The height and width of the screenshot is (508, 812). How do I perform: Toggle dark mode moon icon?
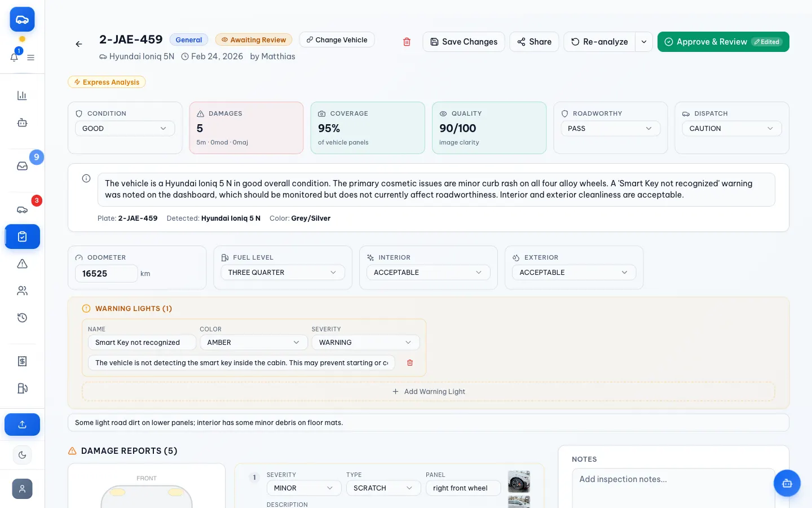[22, 455]
